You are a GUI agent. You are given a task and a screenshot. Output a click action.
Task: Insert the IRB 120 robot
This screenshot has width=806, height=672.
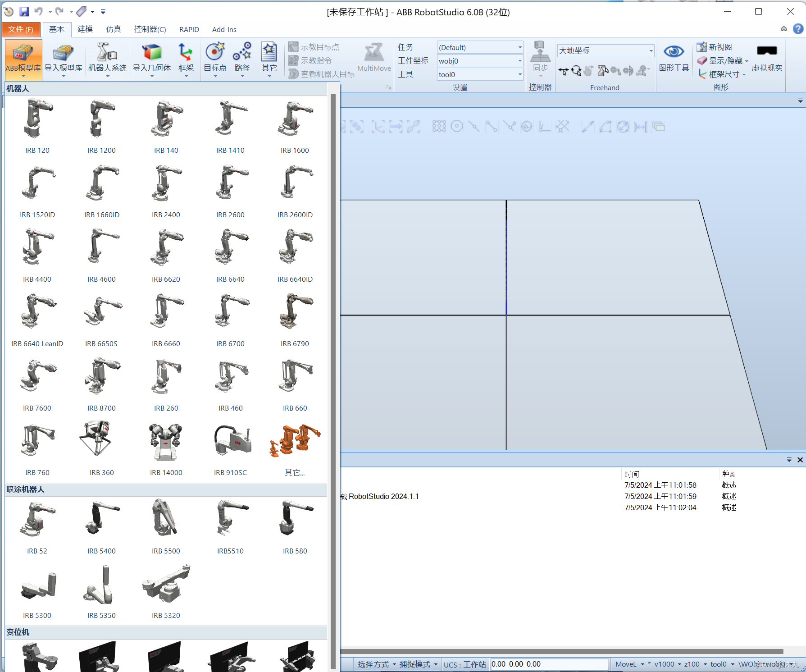37,126
